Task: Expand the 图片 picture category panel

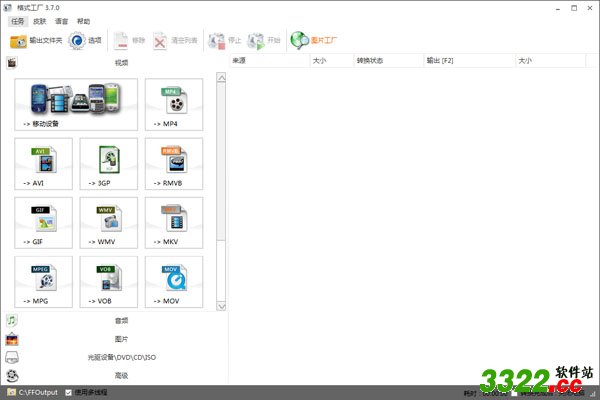Action: coord(120,339)
